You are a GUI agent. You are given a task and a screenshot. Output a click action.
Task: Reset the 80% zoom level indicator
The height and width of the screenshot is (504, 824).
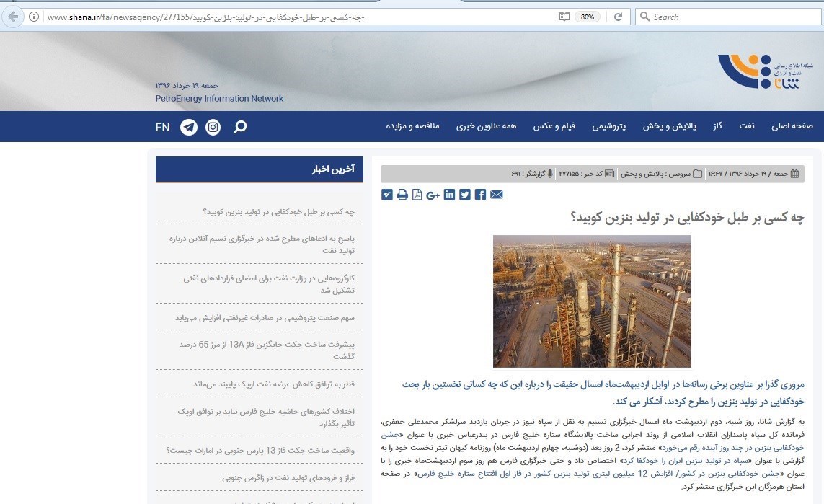588,17
